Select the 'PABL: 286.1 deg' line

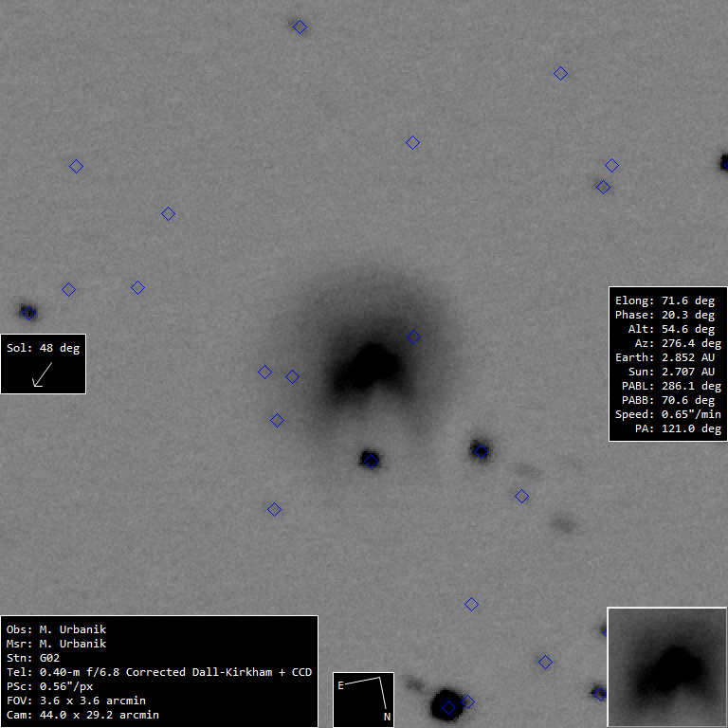point(671,386)
